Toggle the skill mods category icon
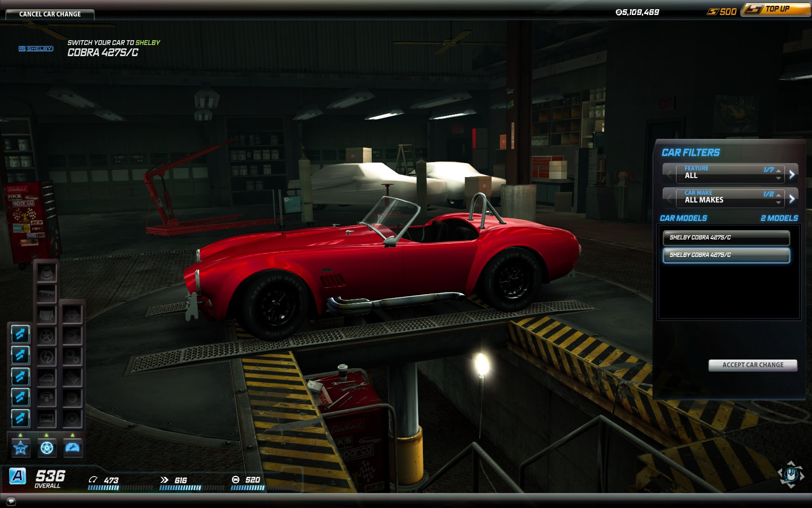The width and height of the screenshot is (812, 508). click(21, 448)
